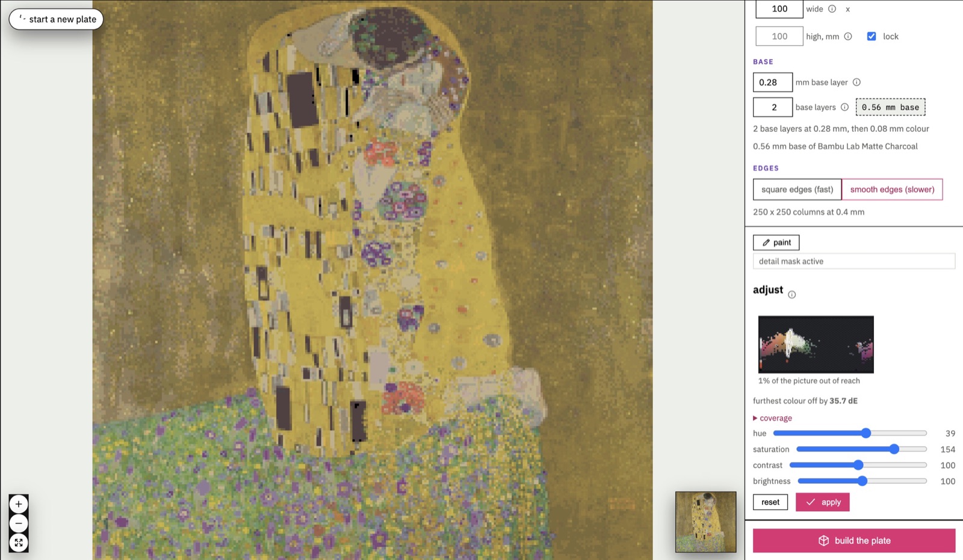The image size is (963, 560).
Task: Click the colour gamut histogram preview
Action: pyautogui.click(x=816, y=345)
